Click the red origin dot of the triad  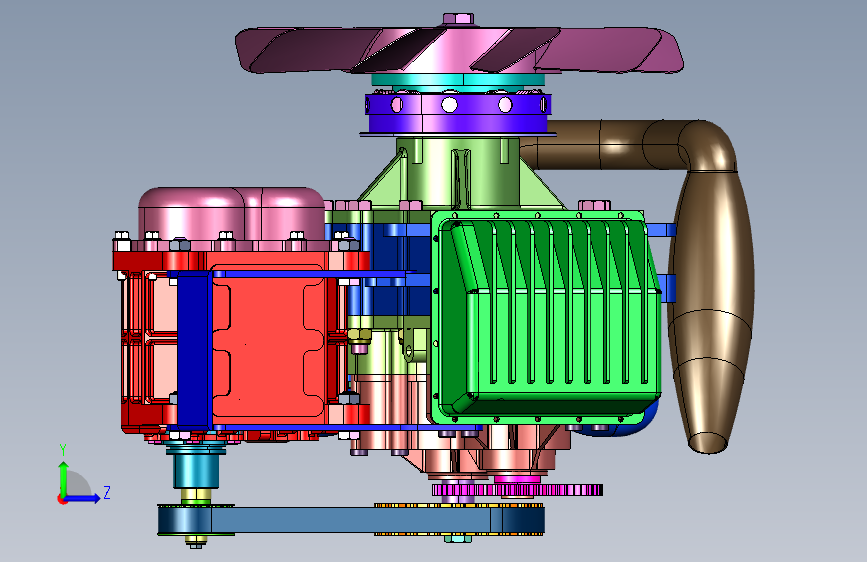[x=62, y=499]
